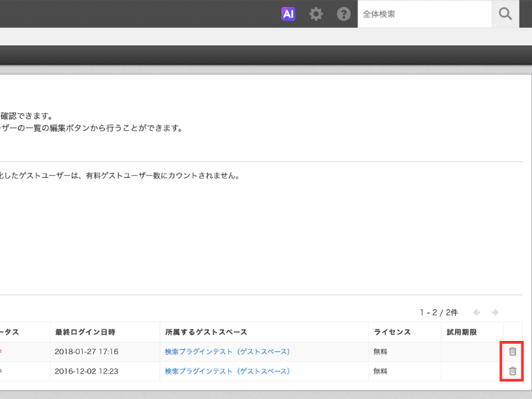Screen dimensions: 532x399
Task: Select 無料 license cell in 2016-12-02 row
Action: click(405, 371)
